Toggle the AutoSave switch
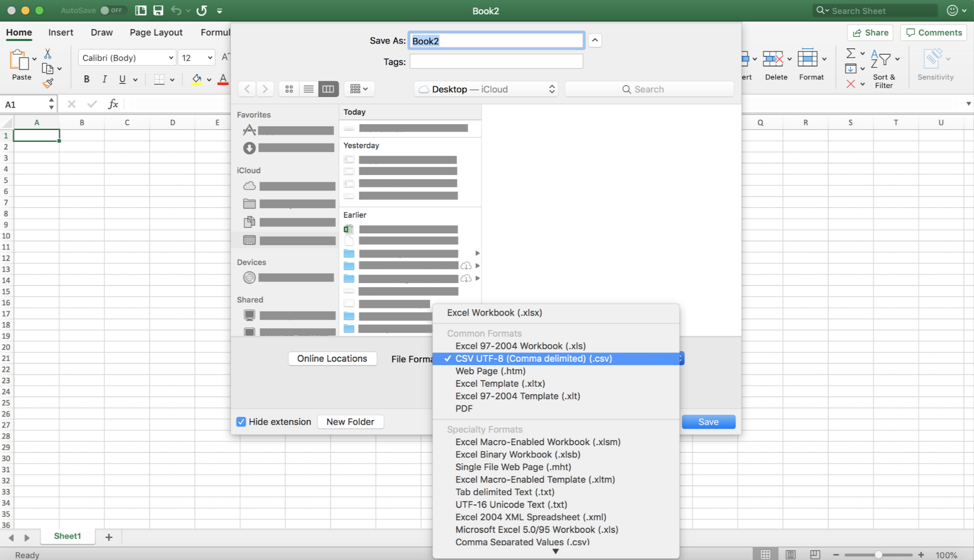 (113, 10)
